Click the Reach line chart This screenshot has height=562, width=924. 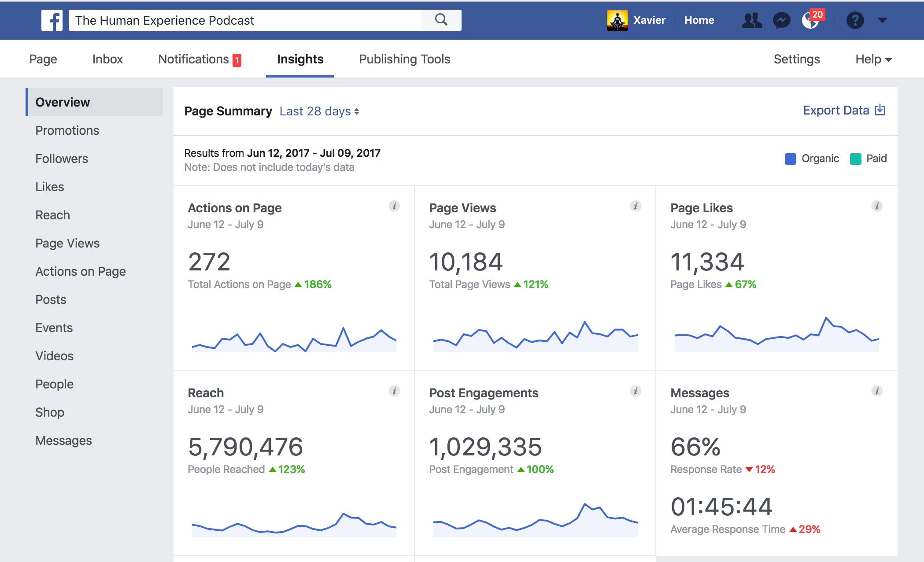[x=294, y=525]
